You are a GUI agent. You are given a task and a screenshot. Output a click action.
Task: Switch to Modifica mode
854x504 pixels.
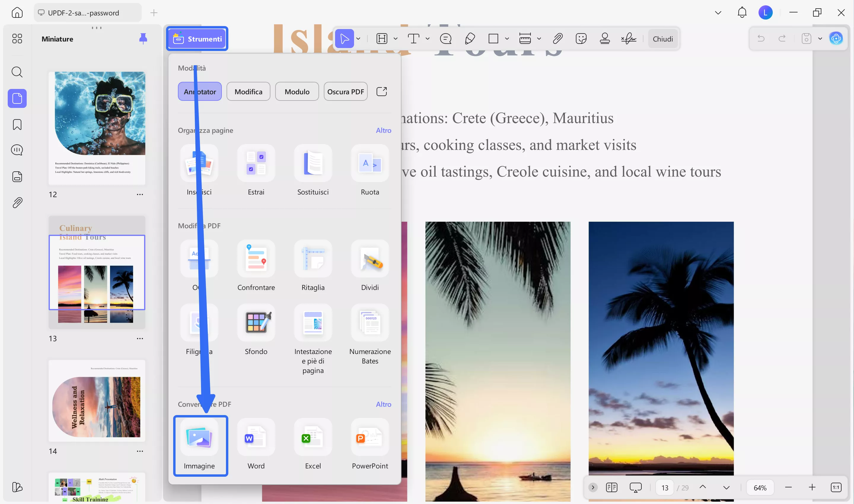tap(248, 91)
